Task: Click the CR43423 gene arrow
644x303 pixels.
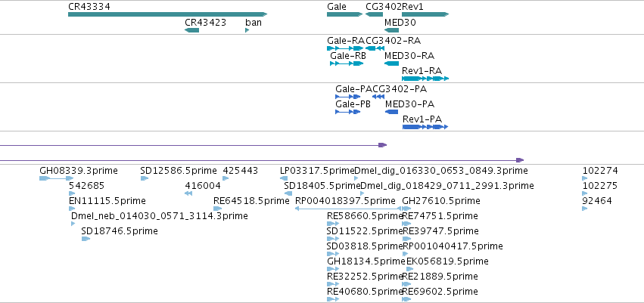Action: [x=191, y=30]
